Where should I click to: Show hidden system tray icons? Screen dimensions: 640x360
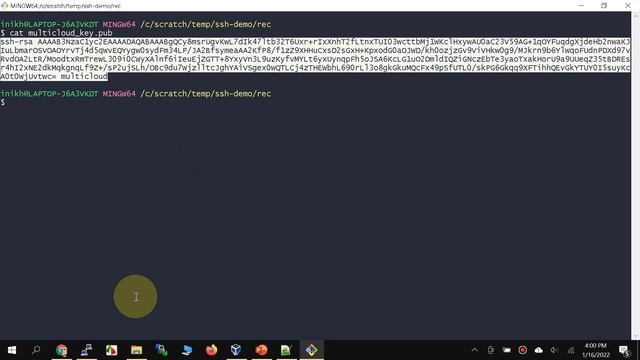point(474,350)
